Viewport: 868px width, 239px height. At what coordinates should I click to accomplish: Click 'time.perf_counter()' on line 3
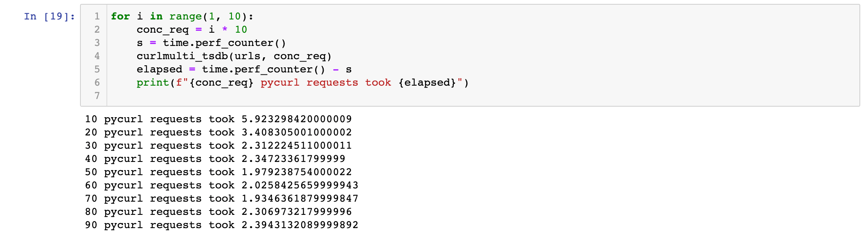click(224, 43)
